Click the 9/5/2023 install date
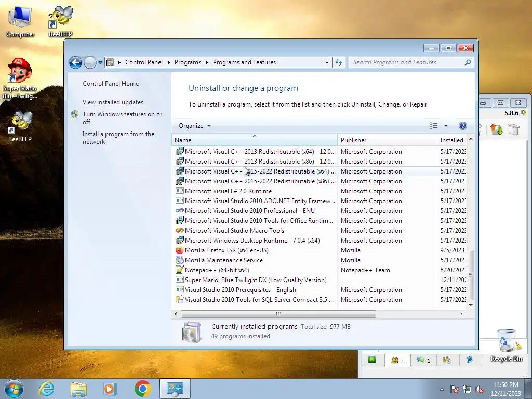 point(453,250)
